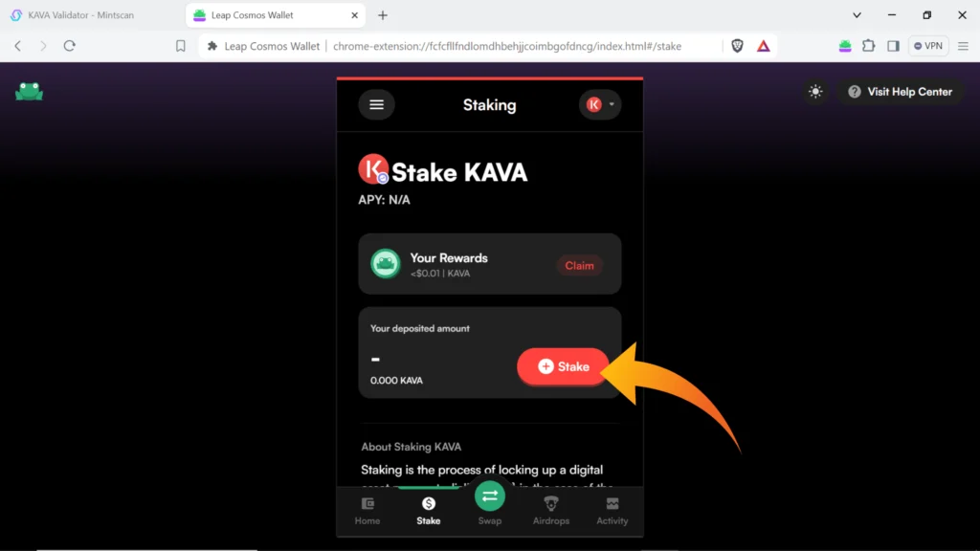View the Activity tab
Image resolution: width=980 pixels, height=551 pixels.
click(x=612, y=511)
